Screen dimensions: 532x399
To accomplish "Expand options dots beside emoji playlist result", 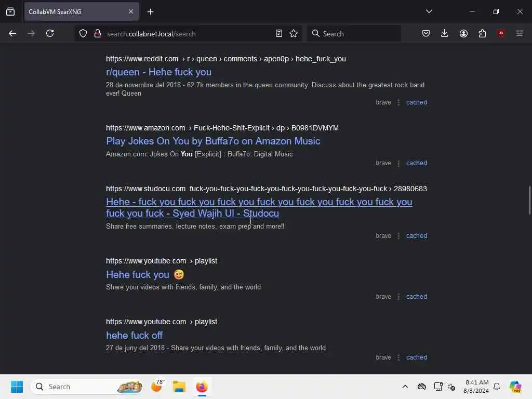I will point(398,297).
